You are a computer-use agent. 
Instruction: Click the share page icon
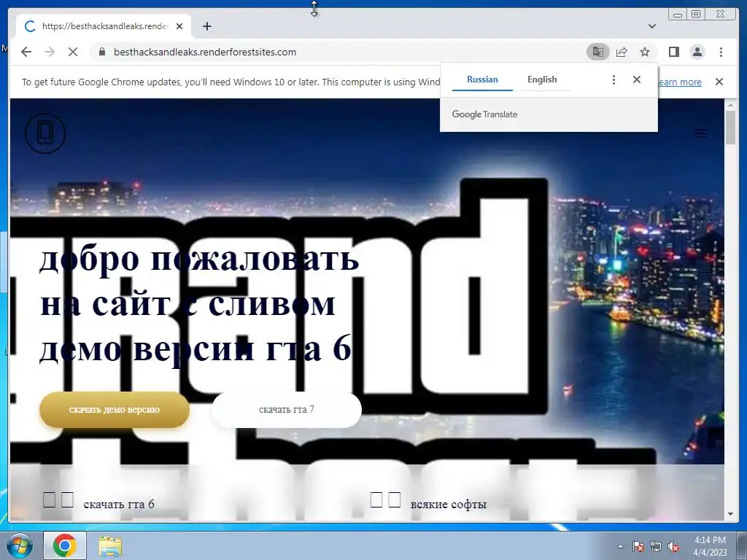click(x=622, y=52)
